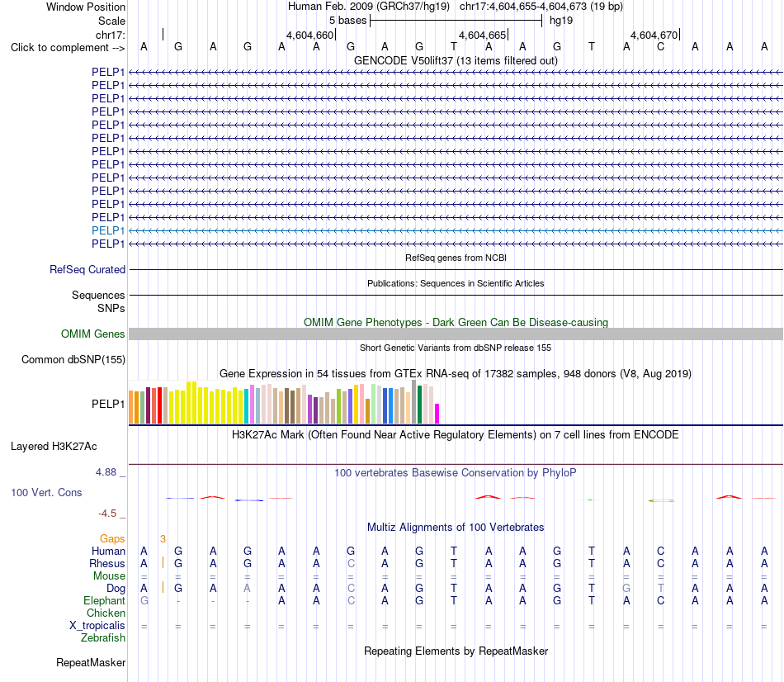
Task: Click the RepeatMasker track label
Action: [91, 662]
